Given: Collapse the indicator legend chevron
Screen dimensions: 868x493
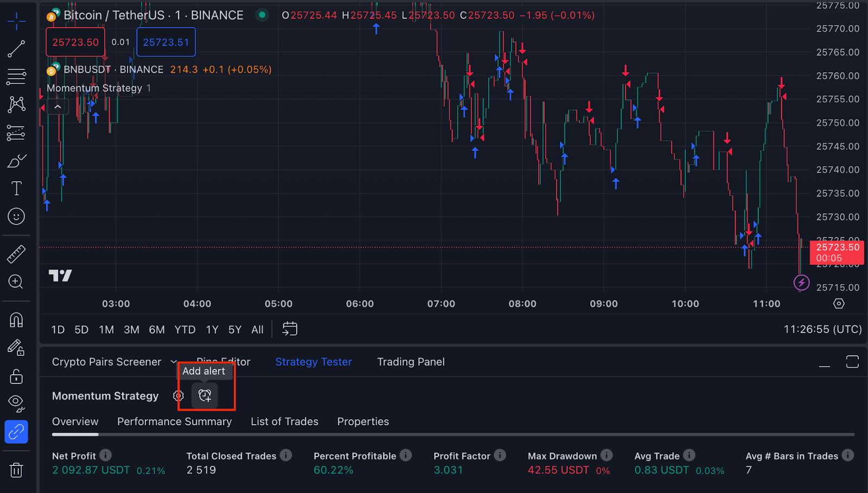Looking at the screenshot, I should coord(58,107).
